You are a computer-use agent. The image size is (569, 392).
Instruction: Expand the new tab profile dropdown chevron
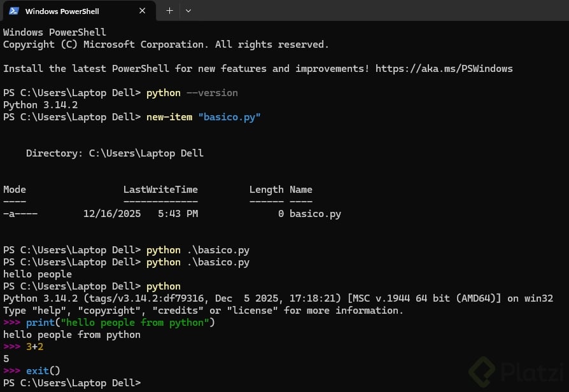188,11
